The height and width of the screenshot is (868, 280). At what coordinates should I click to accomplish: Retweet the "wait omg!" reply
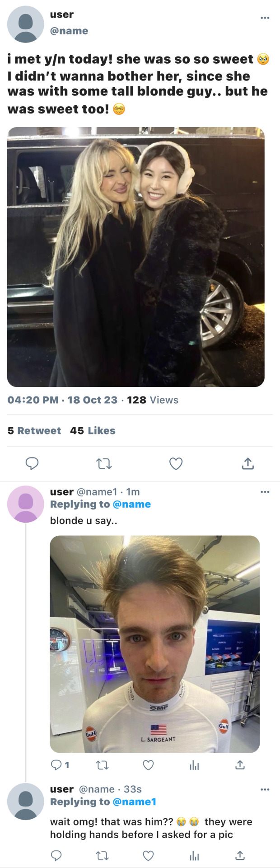[x=103, y=855]
